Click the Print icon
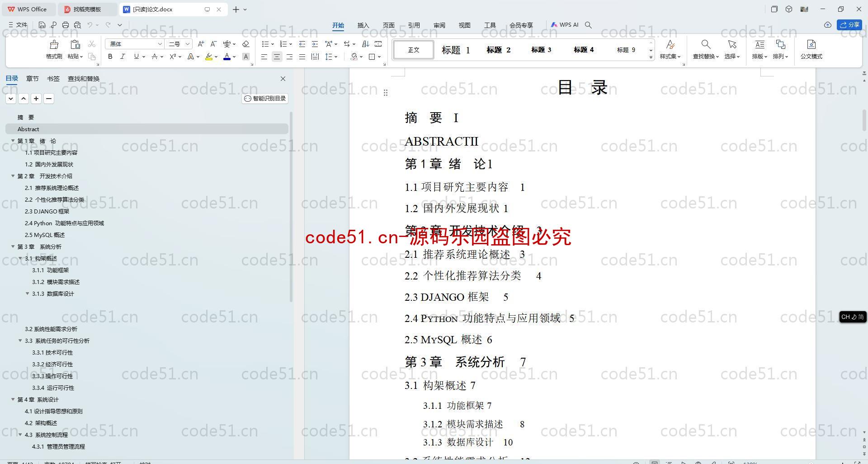This screenshot has height=464, width=868. click(66, 25)
